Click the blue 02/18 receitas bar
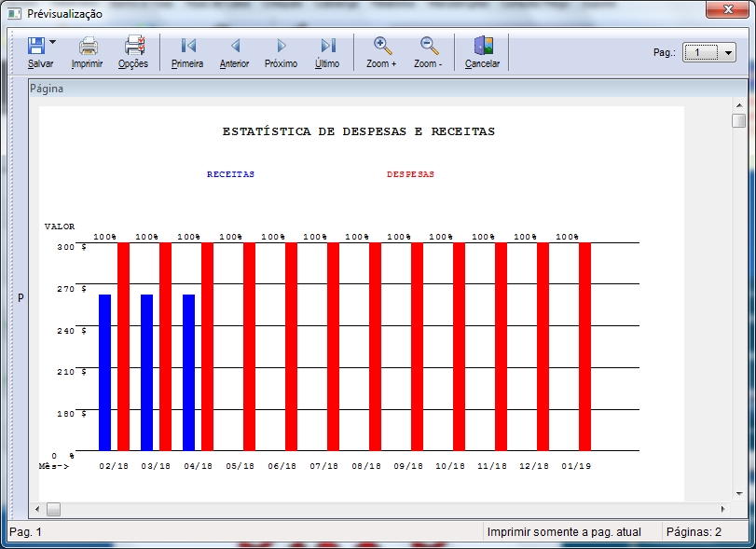 104,373
